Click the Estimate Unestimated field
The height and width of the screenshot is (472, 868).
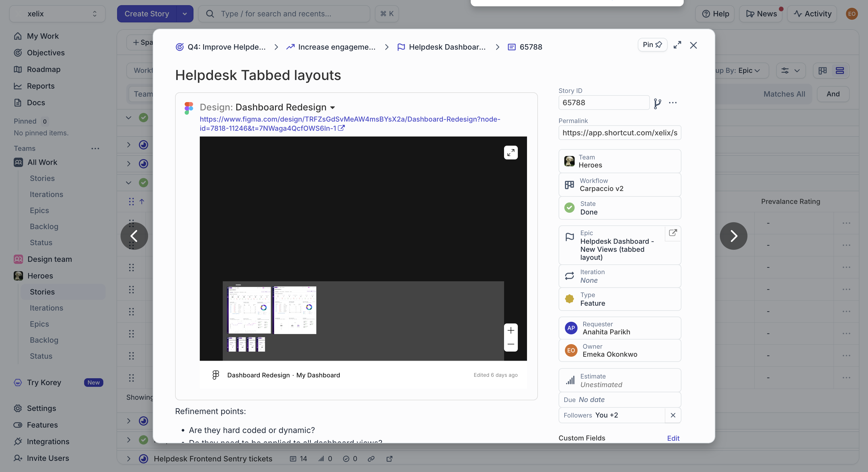coord(619,381)
